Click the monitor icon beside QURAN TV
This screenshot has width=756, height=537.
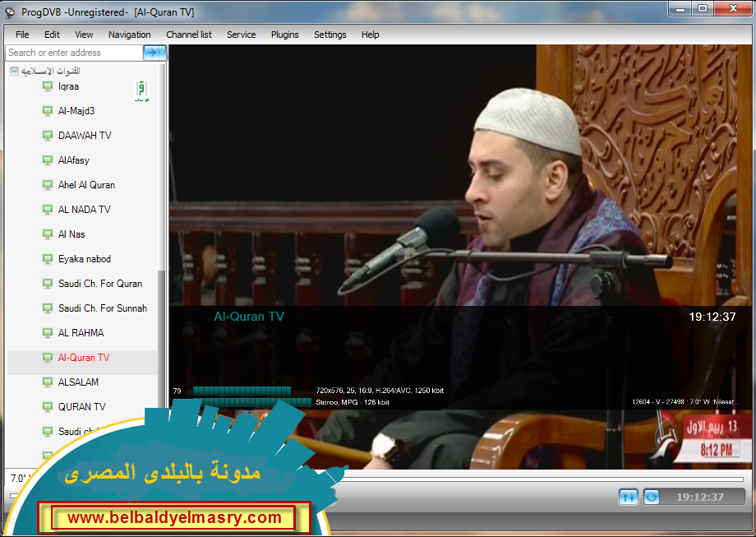tap(48, 407)
